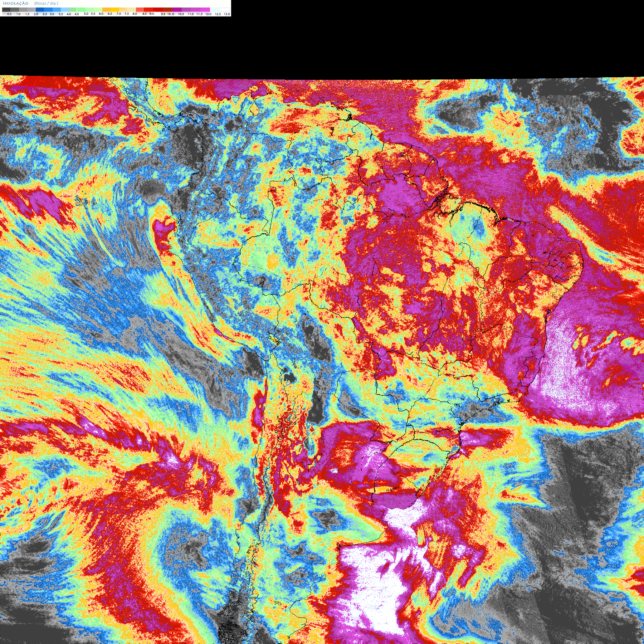
Task: Select the white swatch above 13.0
Action: click(x=225, y=10)
